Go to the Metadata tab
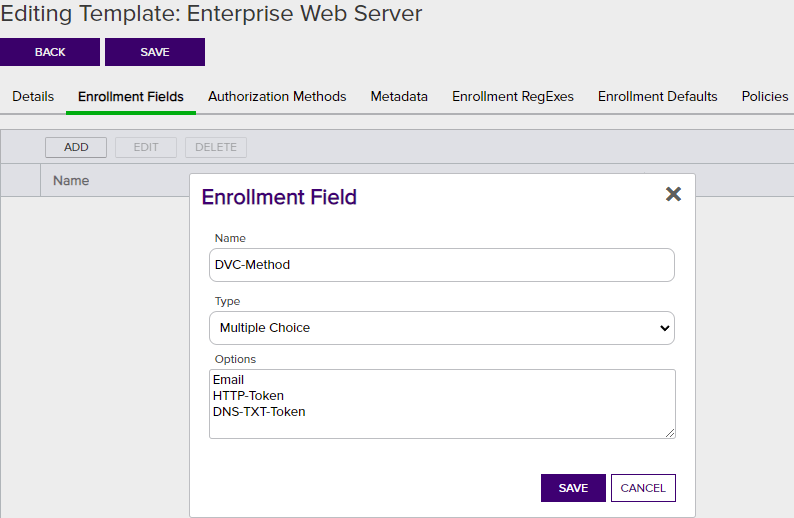The height and width of the screenshot is (518, 794). tap(399, 96)
